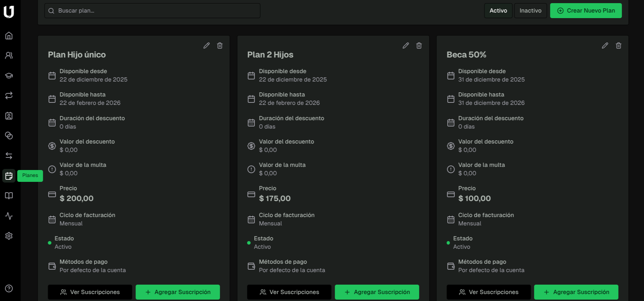The height and width of the screenshot is (301, 644).
Task: Click the repeat arrows icon in sidebar
Action: pos(9,95)
